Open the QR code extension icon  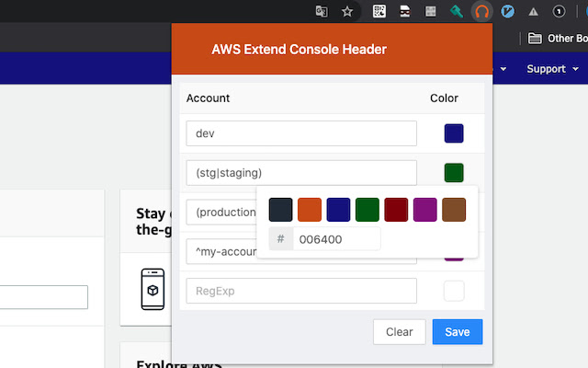[x=379, y=11]
